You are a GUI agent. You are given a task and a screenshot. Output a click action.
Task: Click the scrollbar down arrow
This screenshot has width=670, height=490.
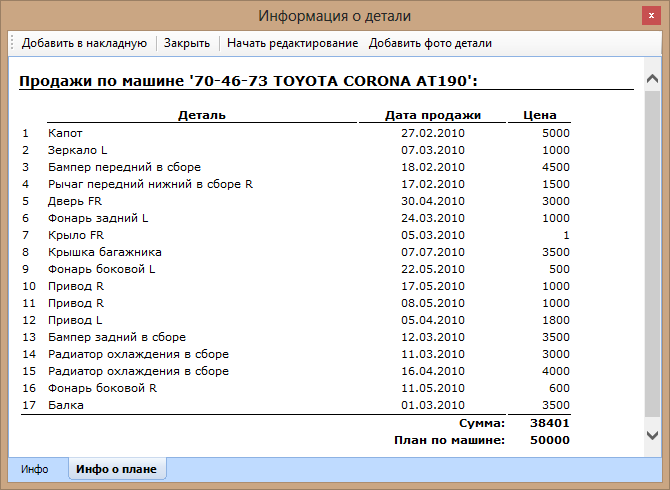[653, 434]
